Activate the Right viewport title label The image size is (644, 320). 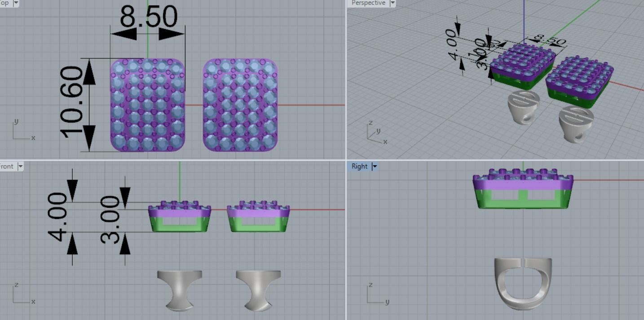359,167
